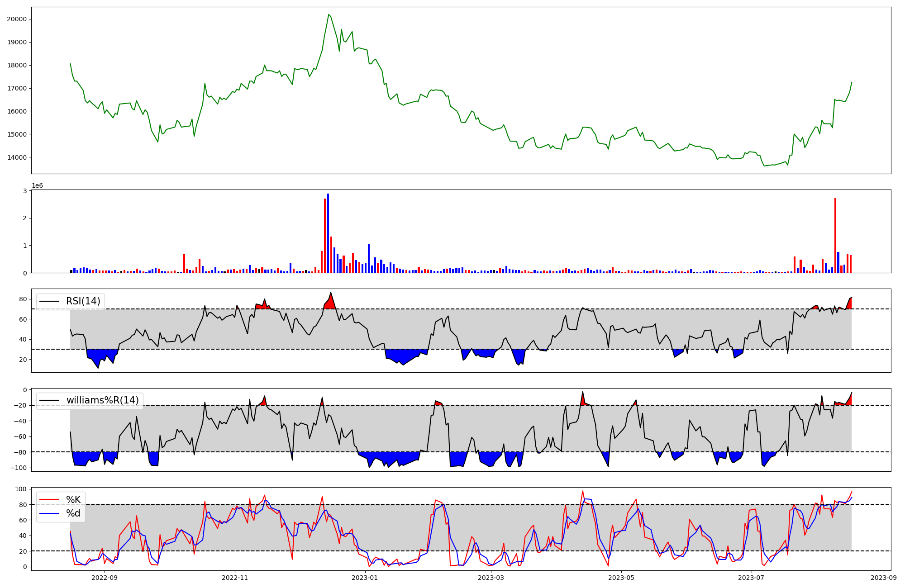Click the 14000 price axis label
The image size is (905, 588).
16,157
